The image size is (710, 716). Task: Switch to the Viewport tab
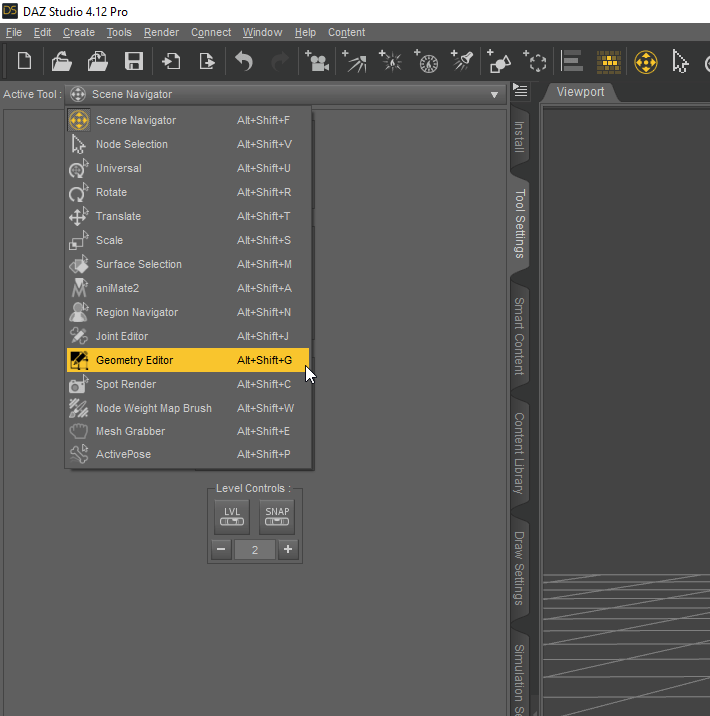click(x=580, y=92)
